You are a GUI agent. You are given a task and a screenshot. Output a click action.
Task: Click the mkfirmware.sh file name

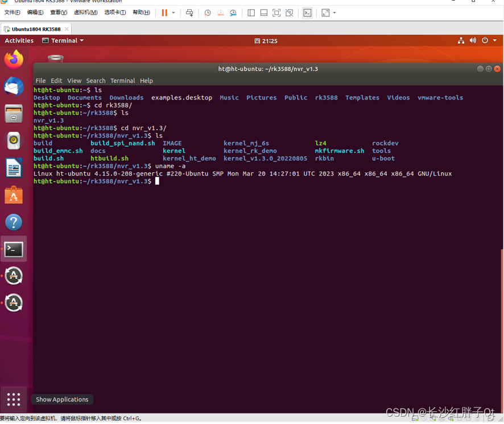[340, 151]
